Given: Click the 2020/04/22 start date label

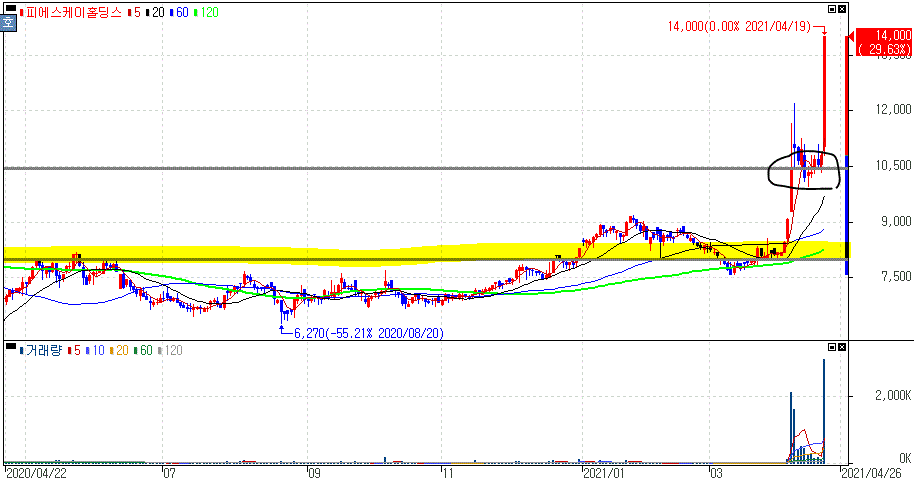Looking at the screenshot, I should point(37,472).
